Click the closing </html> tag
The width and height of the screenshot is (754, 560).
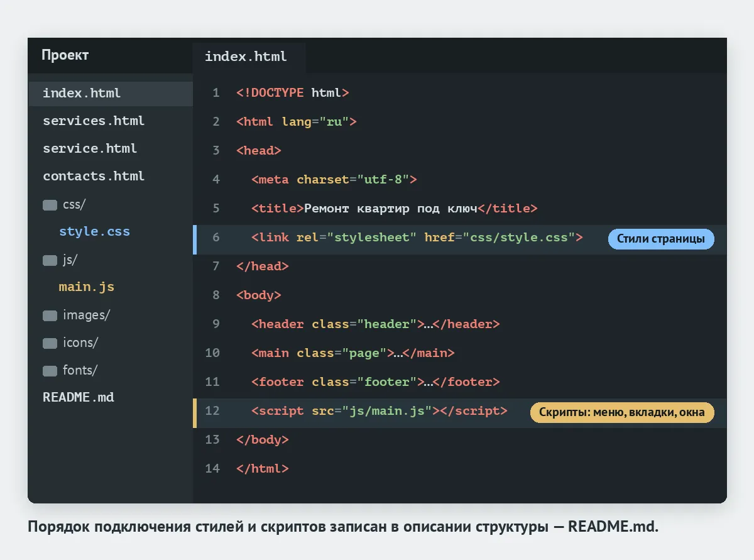[x=263, y=469]
